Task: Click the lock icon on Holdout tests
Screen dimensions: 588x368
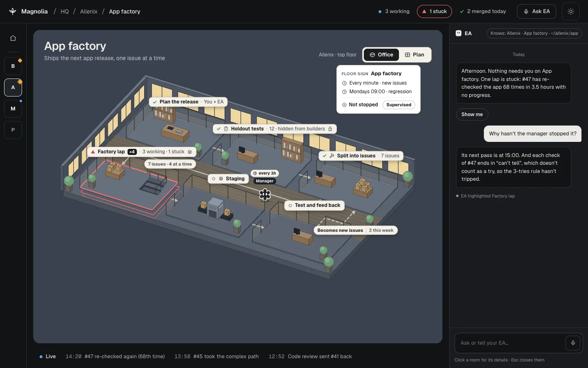Action: [330, 129]
